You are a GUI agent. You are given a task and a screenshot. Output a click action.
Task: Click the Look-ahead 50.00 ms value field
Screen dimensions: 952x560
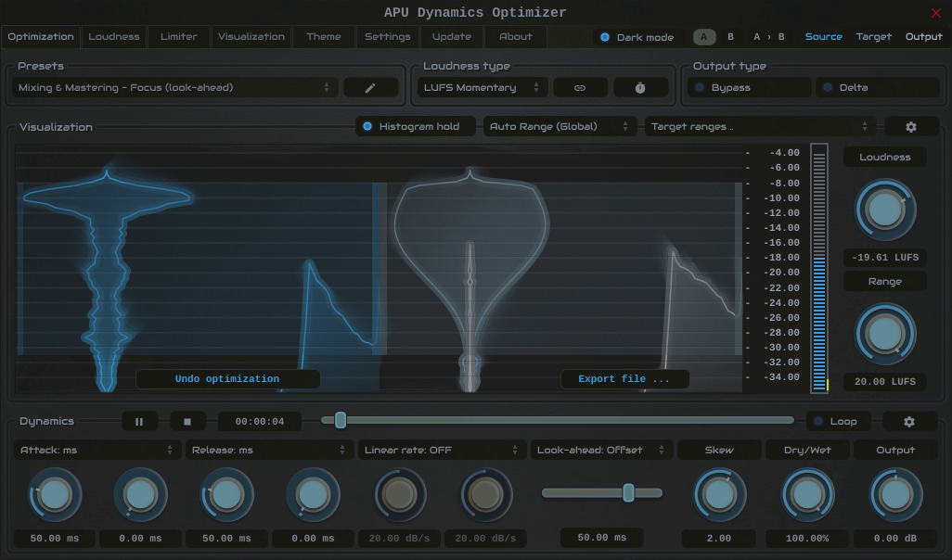601,538
